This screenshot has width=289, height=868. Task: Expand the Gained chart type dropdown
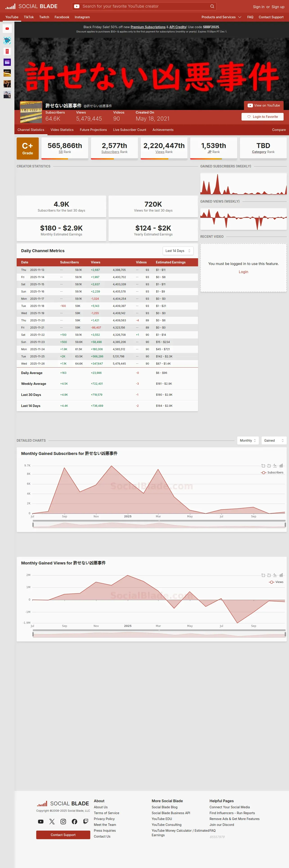coord(274,440)
